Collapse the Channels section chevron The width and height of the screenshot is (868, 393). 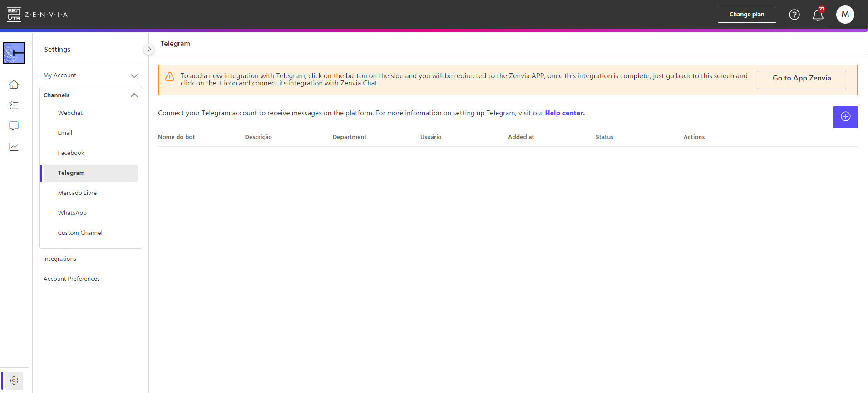click(x=134, y=95)
